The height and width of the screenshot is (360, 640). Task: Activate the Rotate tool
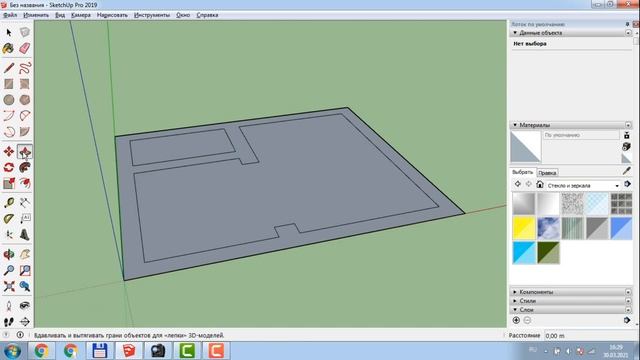pyautogui.click(x=9, y=167)
